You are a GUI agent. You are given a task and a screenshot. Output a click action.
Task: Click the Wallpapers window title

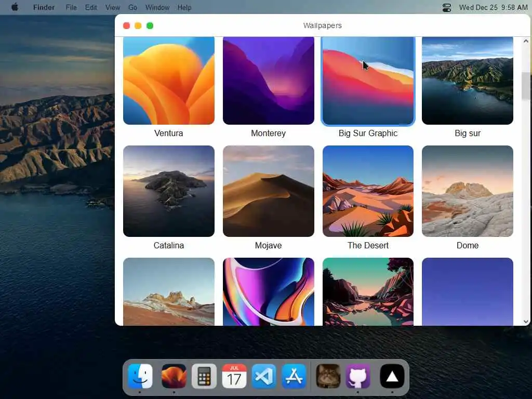(322, 25)
